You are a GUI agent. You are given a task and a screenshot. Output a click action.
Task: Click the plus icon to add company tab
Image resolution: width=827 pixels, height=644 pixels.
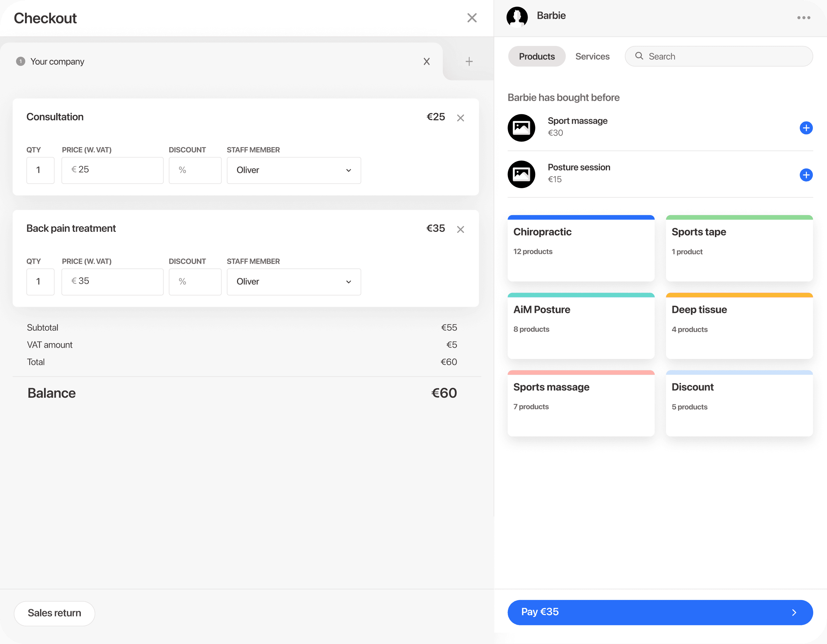tap(469, 61)
